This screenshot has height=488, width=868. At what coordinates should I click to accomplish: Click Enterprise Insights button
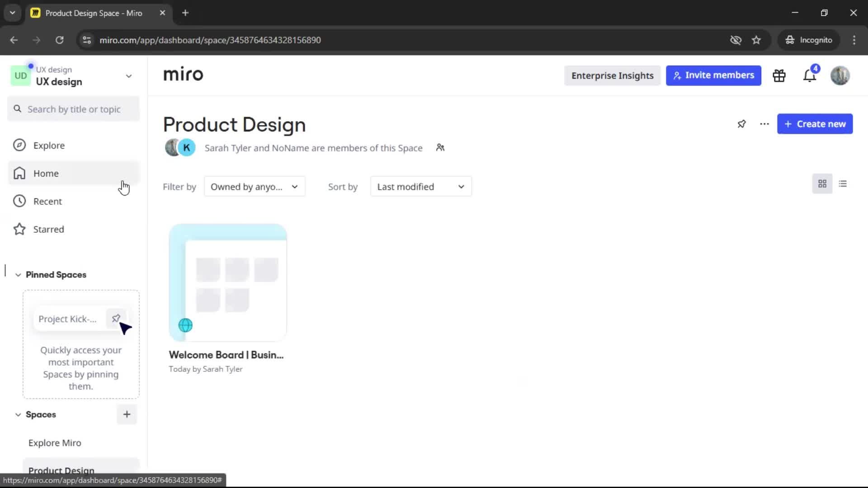612,75
